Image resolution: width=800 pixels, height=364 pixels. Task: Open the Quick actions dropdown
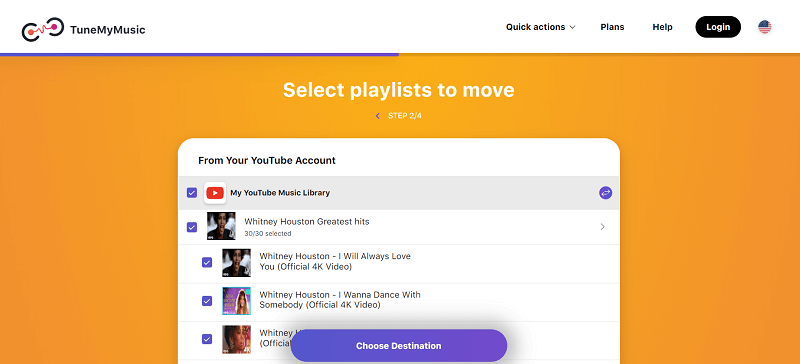540,27
